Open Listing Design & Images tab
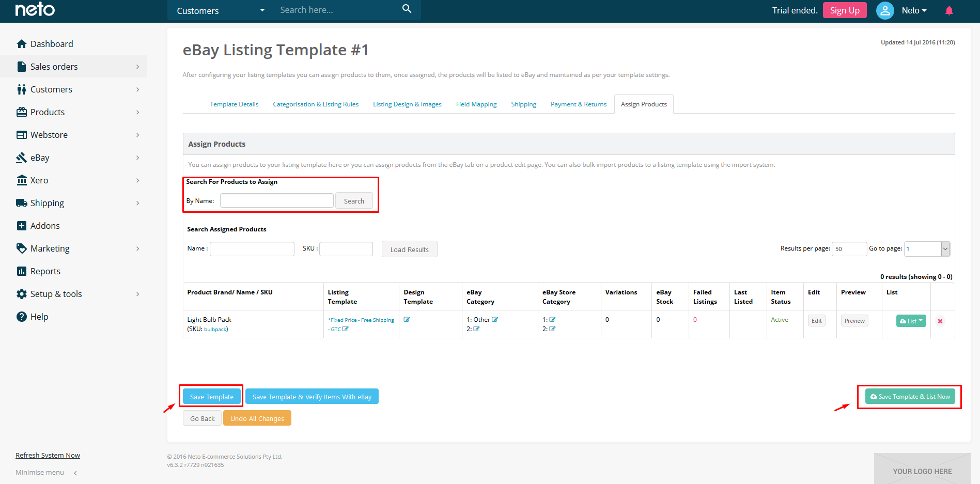 407,104
